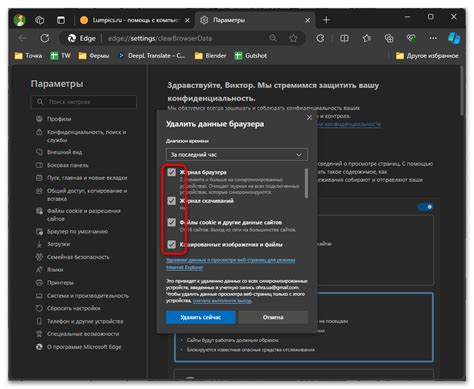
Task: Open the TW bookmark
Action: point(60,56)
